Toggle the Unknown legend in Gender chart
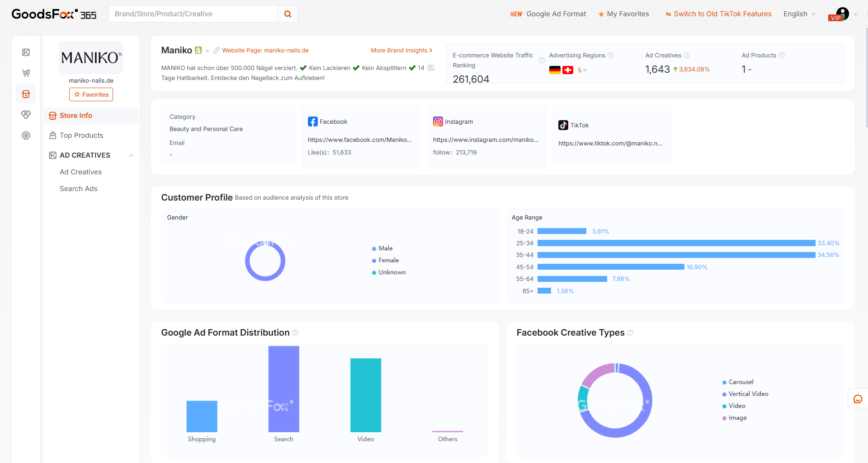868x463 pixels. (x=389, y=272)
